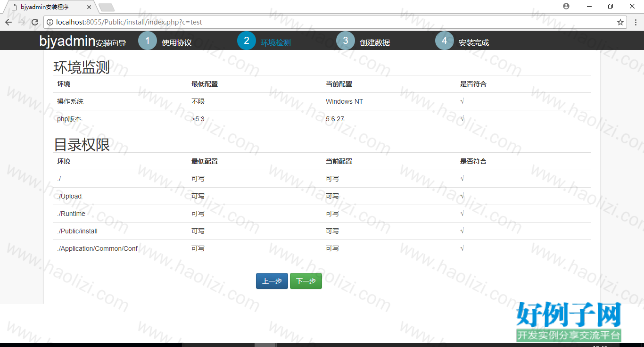Screen dimensions: 644x347
Task: Select the bjyadmin安装程序 tab
Action: click(x=50, y=7)
